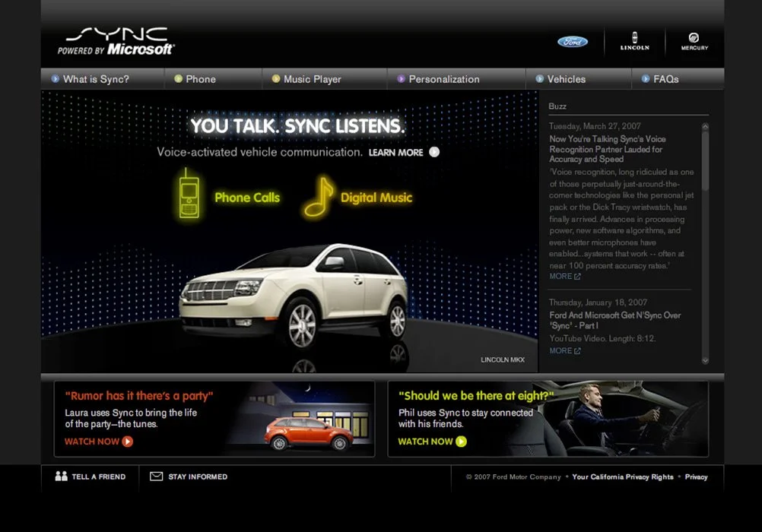Click WATCH NOW on Laura's video

click(x=92, y=442)
